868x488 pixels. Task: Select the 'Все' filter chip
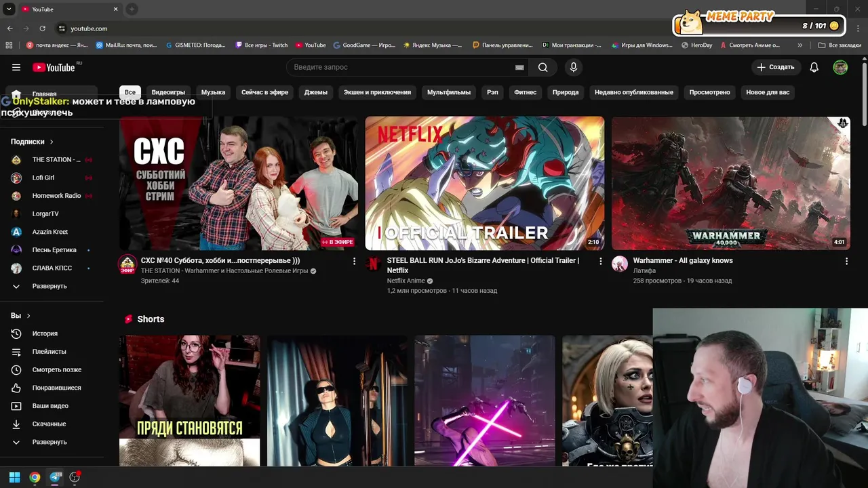pos(130,92)
